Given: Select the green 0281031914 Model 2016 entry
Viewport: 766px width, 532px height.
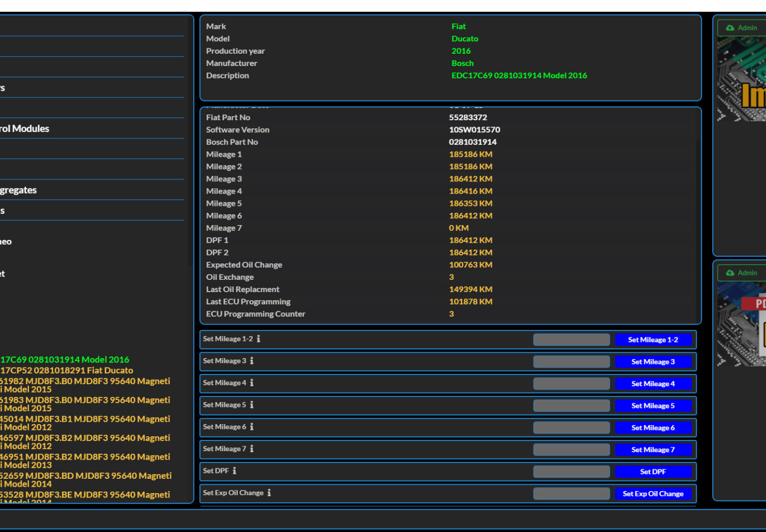Looking at the screenshot, I should [x=64, y=360].
